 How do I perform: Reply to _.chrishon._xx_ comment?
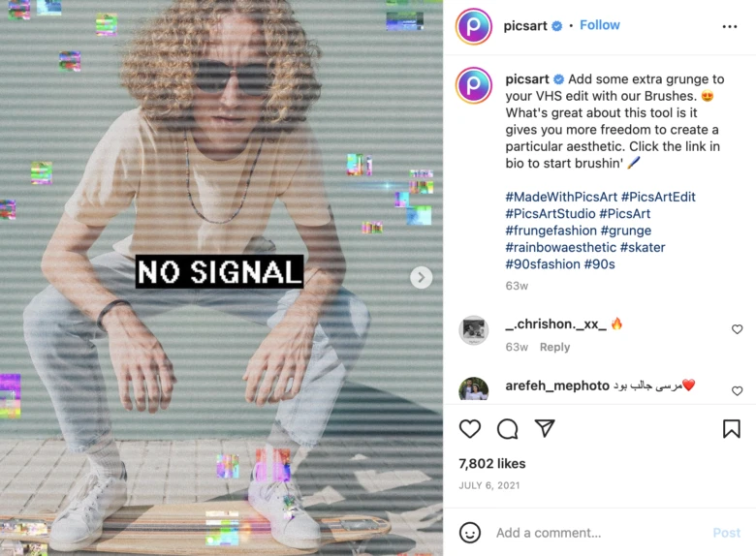pyautogui.click(x=554, y=347)
